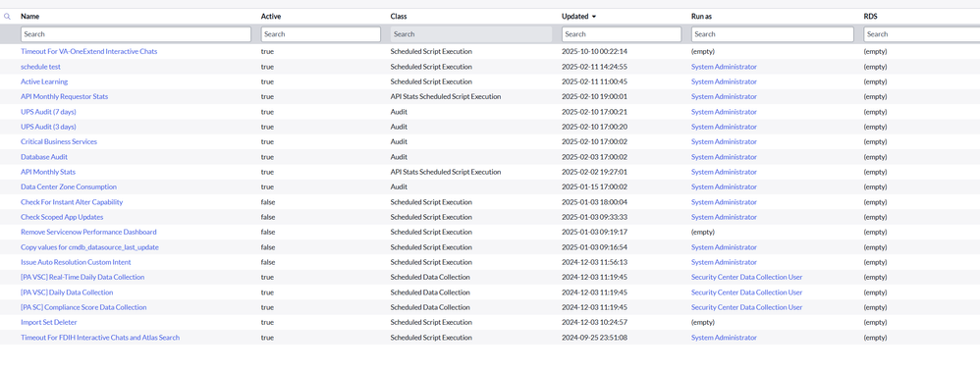Screen dimensions: 980x373
Task: Open [PA VSC] Real-Time Daily Data Collection
Action: point(82,278)
